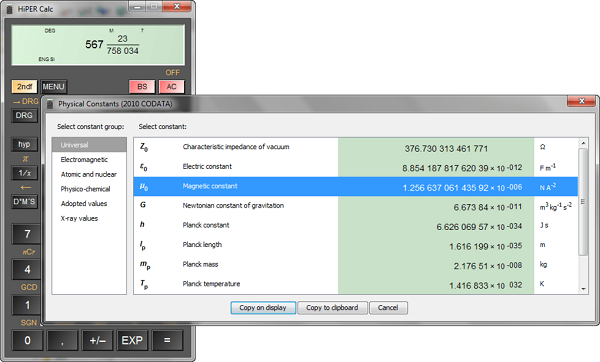Click the +/– sign change key
Viewport: 600px width, 362px height.
click(x=98, y=340)
